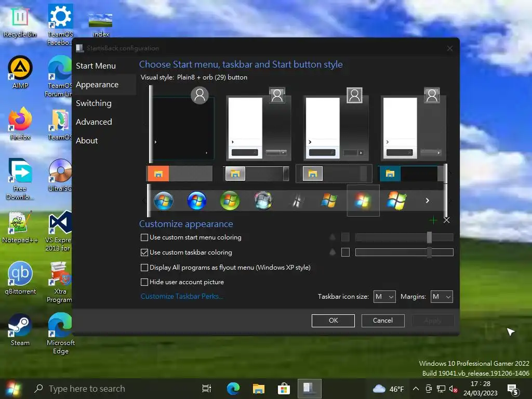532x399 pixels.
Task: Open Task View on the taskbar
Action: tap(207, 389)
